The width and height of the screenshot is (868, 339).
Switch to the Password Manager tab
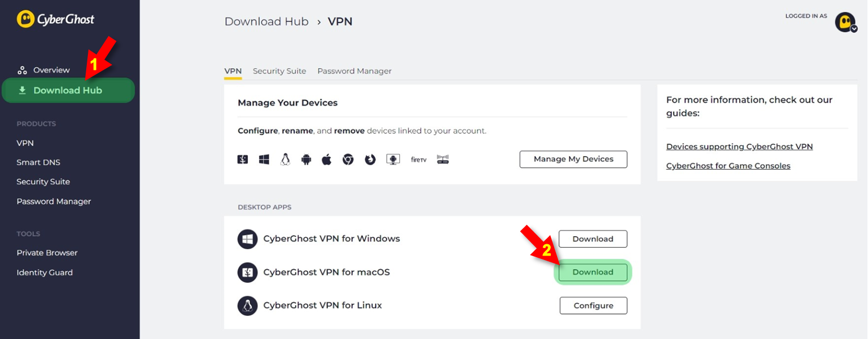coord(355,71)
